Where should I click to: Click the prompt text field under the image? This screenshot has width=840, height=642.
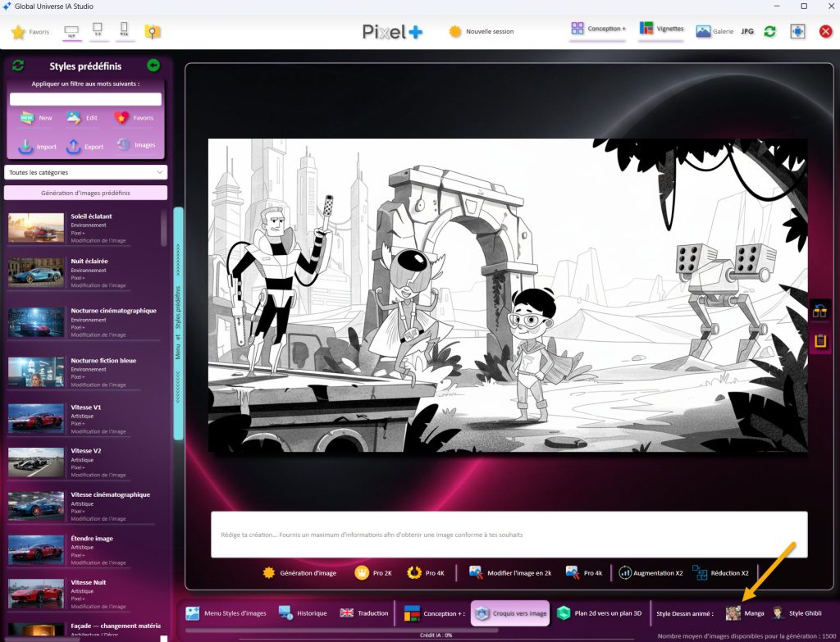point(509,535)
